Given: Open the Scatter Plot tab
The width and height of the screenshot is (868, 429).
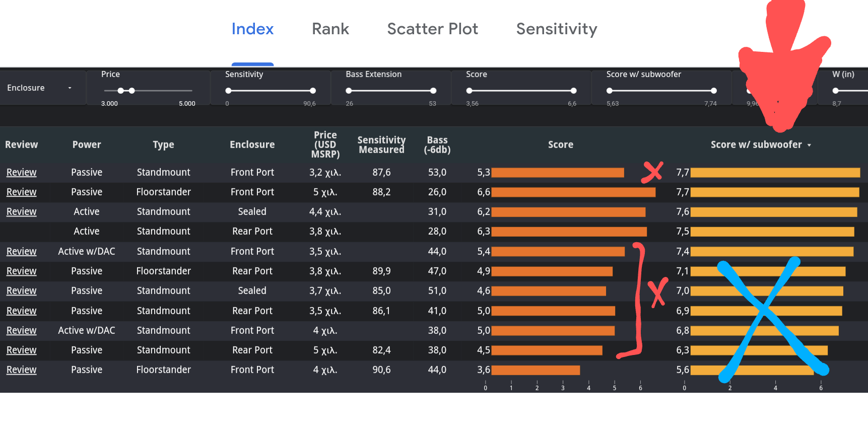Looking at the screenshot, I should [x=432, y=29].
